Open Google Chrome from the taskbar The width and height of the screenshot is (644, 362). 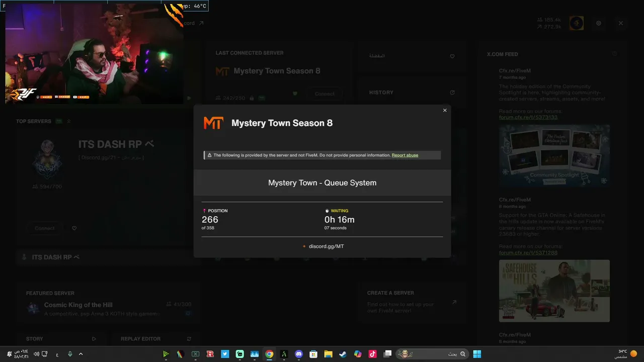click(x=269, y=354)
